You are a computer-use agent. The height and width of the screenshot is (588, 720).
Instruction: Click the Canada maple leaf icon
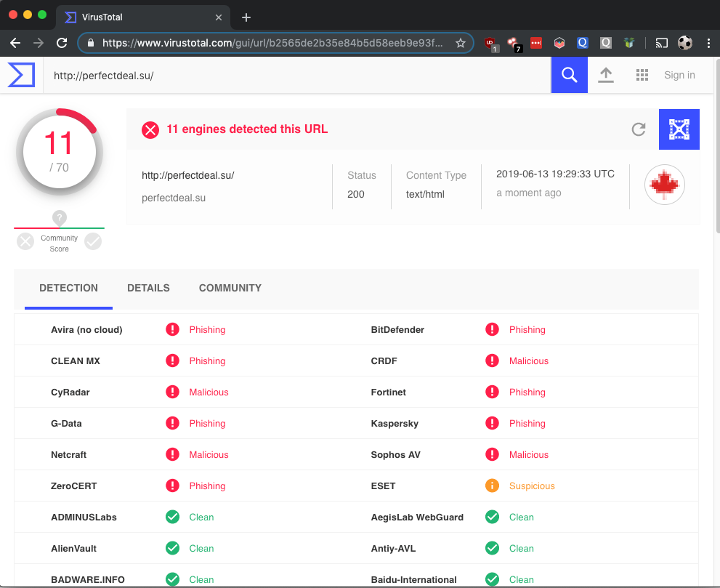click(x=665, y=185)
